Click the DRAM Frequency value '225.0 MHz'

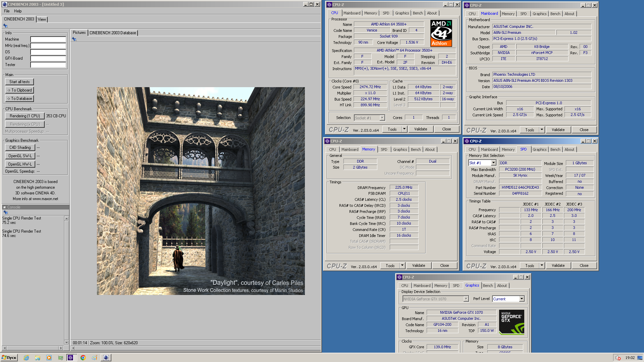click(404, 187)
